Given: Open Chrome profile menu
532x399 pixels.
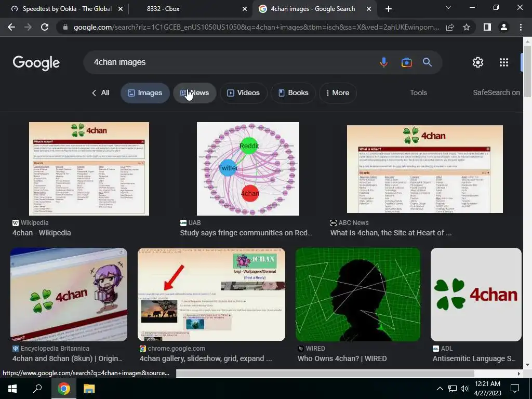Looking at the screenshot, I should coord(504,27).
